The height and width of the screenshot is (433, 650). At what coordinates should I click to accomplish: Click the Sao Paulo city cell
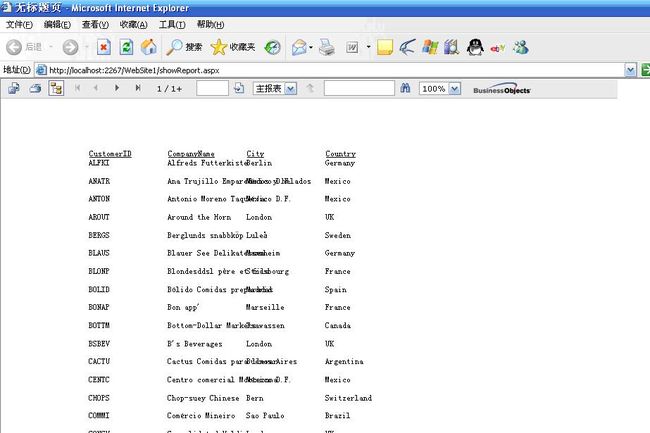pyautogui.click(x=265, y=415)
